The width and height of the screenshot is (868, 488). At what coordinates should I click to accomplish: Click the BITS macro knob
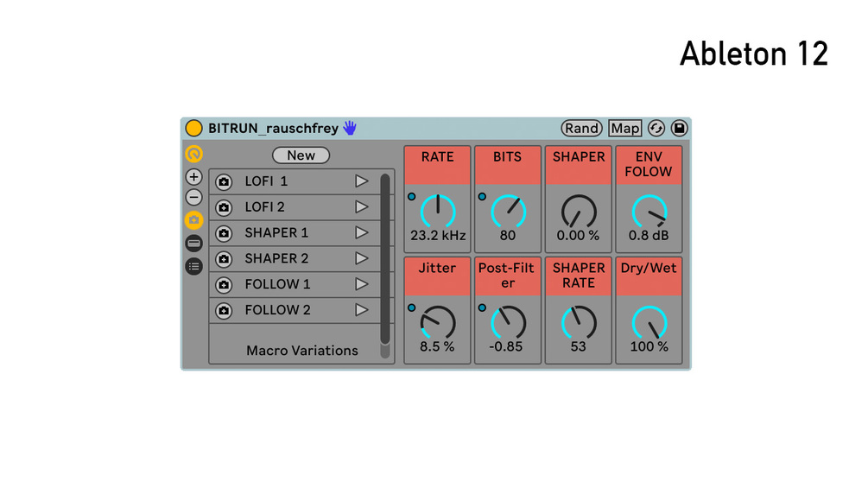(x=508, y=212)
